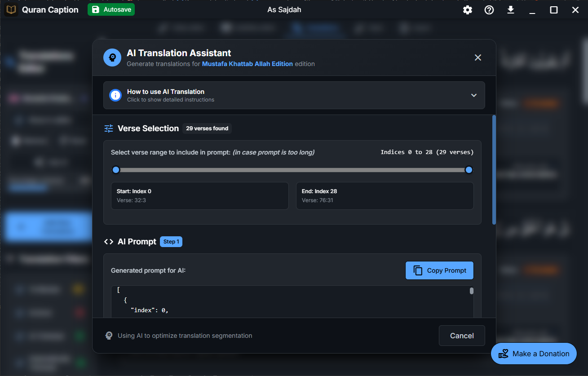Open settings via the gear icon
The height and width of the screenshot is (376, 588).
tap(468, 10)
